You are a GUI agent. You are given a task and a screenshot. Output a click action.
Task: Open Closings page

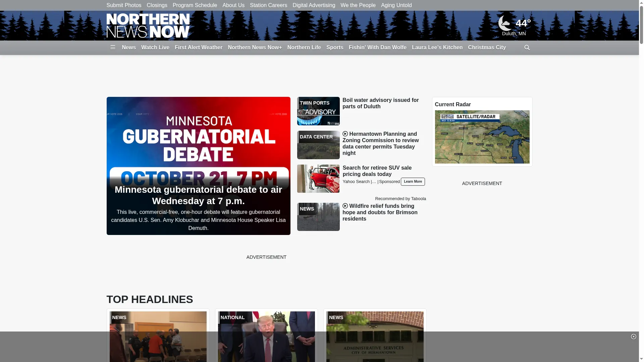tap(157, 5)
